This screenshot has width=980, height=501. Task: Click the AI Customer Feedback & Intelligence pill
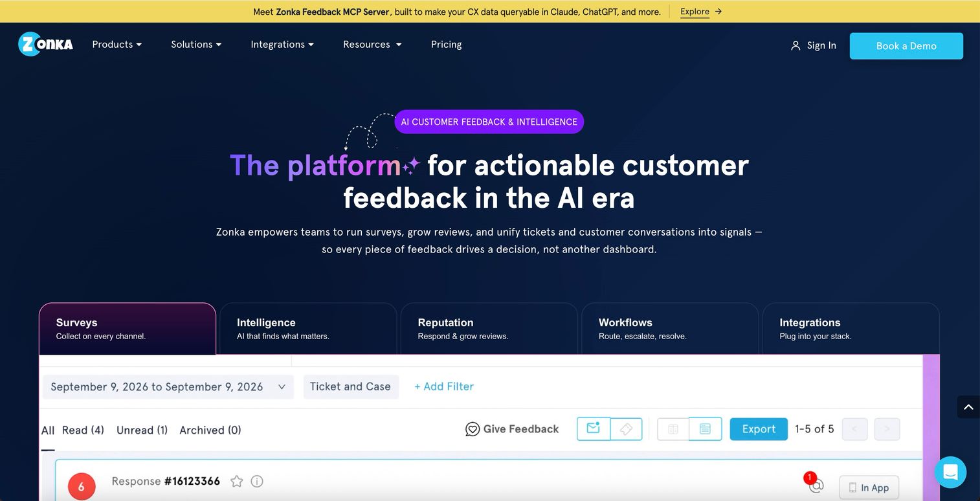(x=489, y=122)
